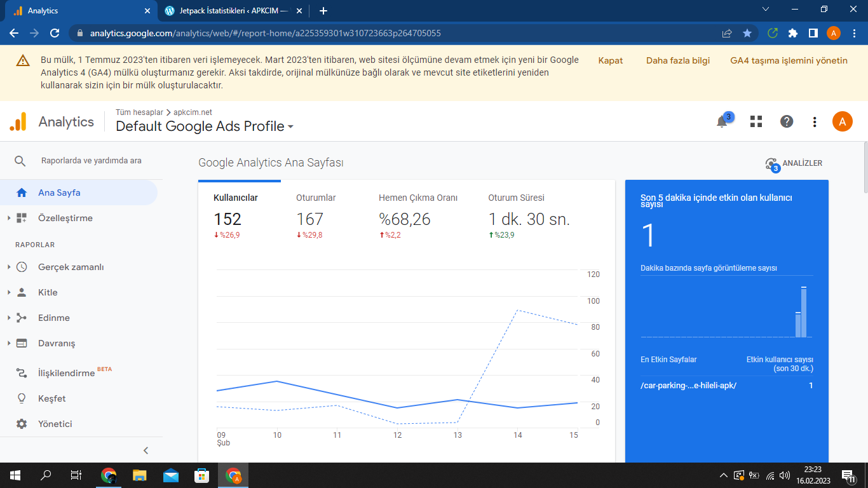The height and width of the screenshot is (488, 868).
Task: Click the Gerçek zamanlı clock icon
Action: point(22,267)
